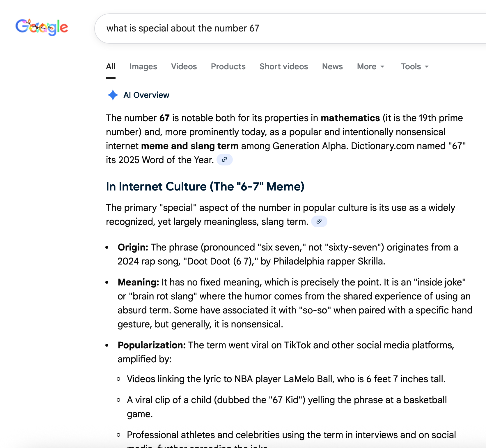Click the "AI Overview" label
486x448 pixels.
click(146, 95)
